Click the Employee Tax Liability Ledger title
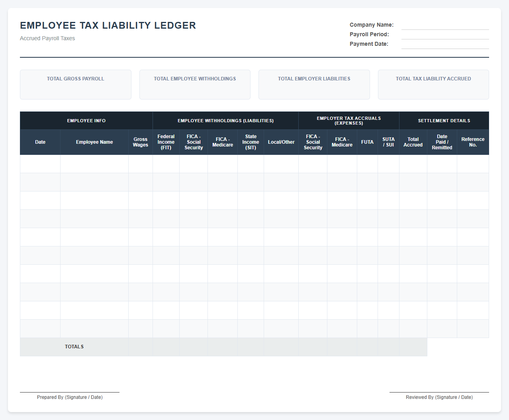The height and width of the screenshot is (420, 509). coord(108,25)
